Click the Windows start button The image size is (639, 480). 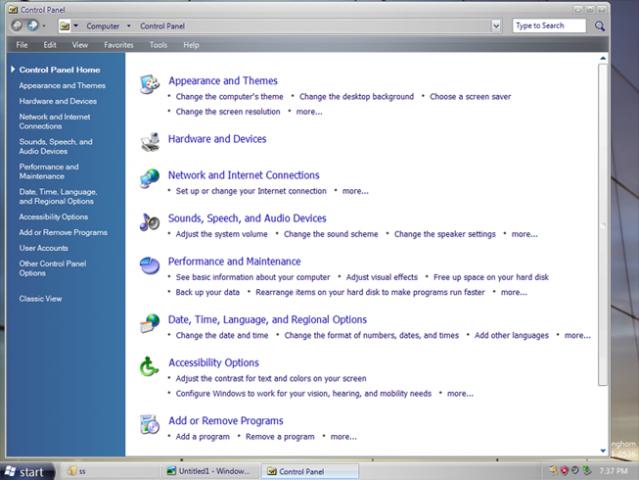[27, 472]
